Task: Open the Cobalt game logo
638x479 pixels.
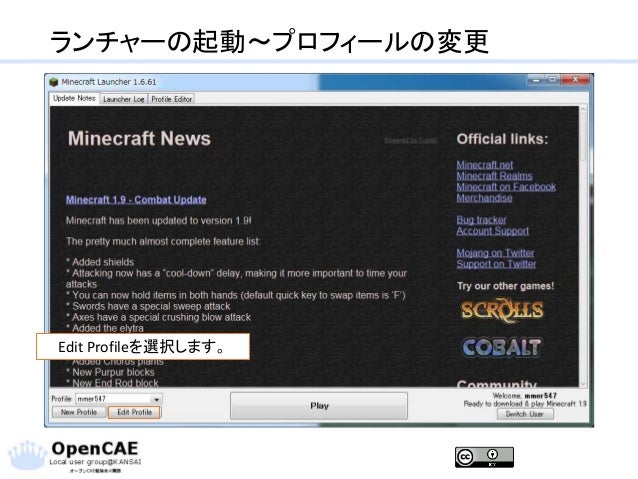Action: (x=501, y=348)
